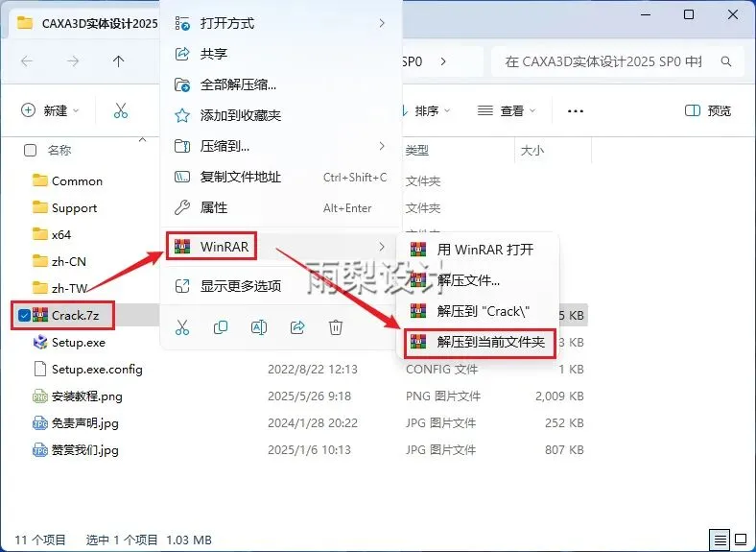Click the x64 folder icon

(40, 234)
